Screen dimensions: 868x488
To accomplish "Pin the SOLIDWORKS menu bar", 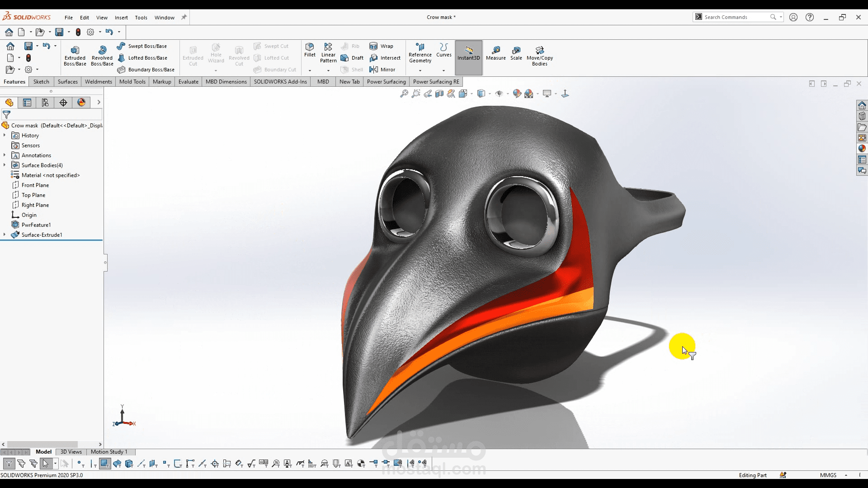I will tap(184, 17).
